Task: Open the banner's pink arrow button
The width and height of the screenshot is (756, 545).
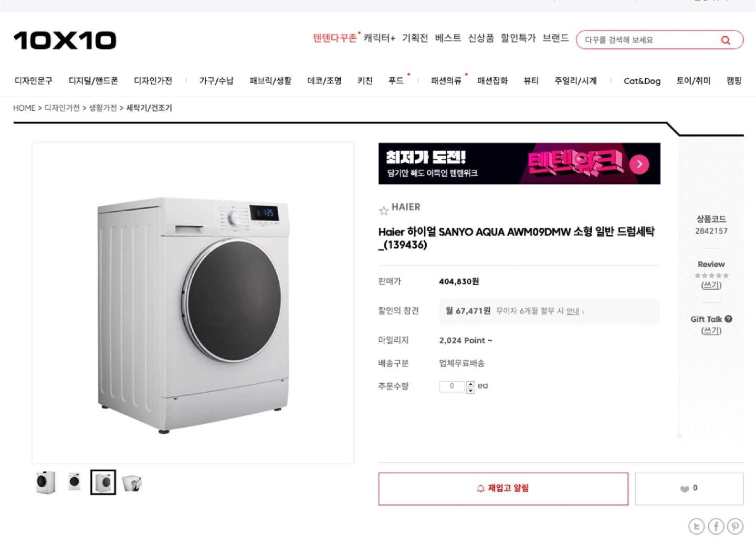Action: [639, 164]
